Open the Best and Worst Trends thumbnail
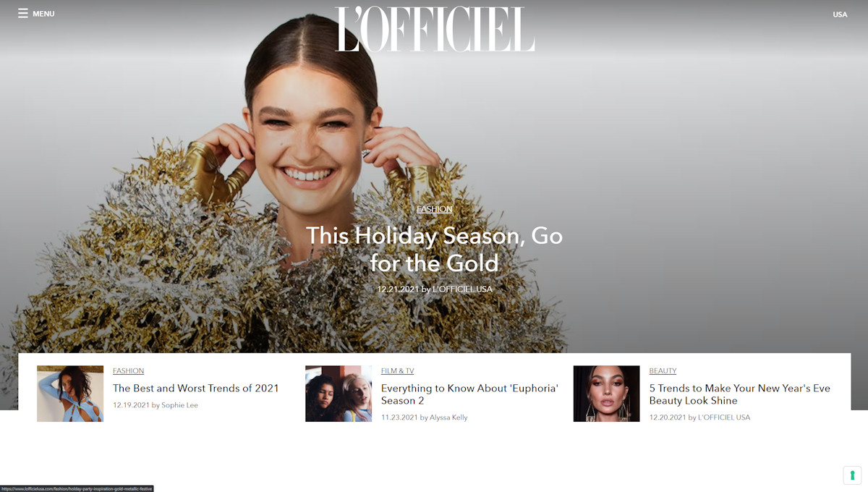 coord(70,394)
